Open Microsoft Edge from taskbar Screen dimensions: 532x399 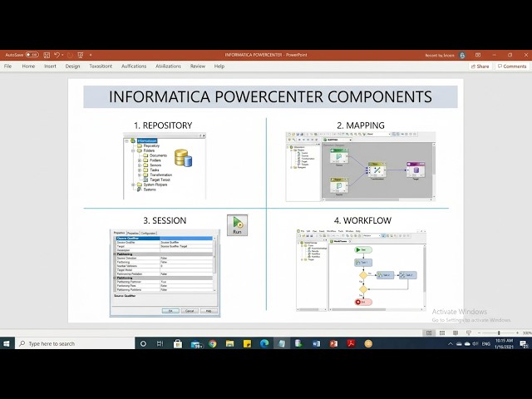(x=264, y=343)
